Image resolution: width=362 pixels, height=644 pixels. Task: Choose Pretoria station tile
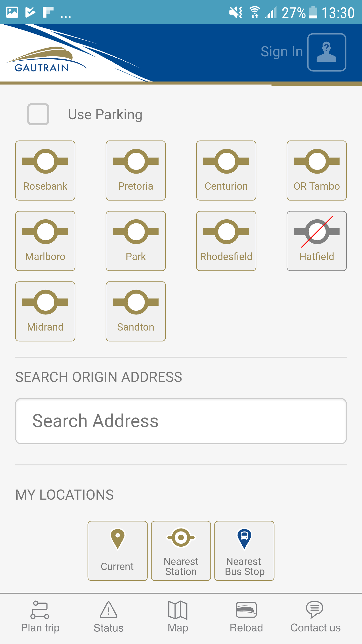[x=136, y=171]
